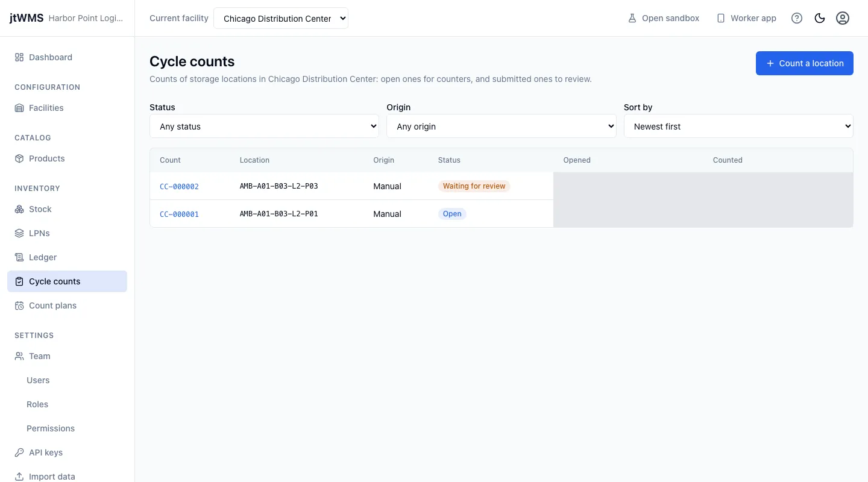Go to Roles in sidebar
The image size is (868, 482).
tap(37, 404)
